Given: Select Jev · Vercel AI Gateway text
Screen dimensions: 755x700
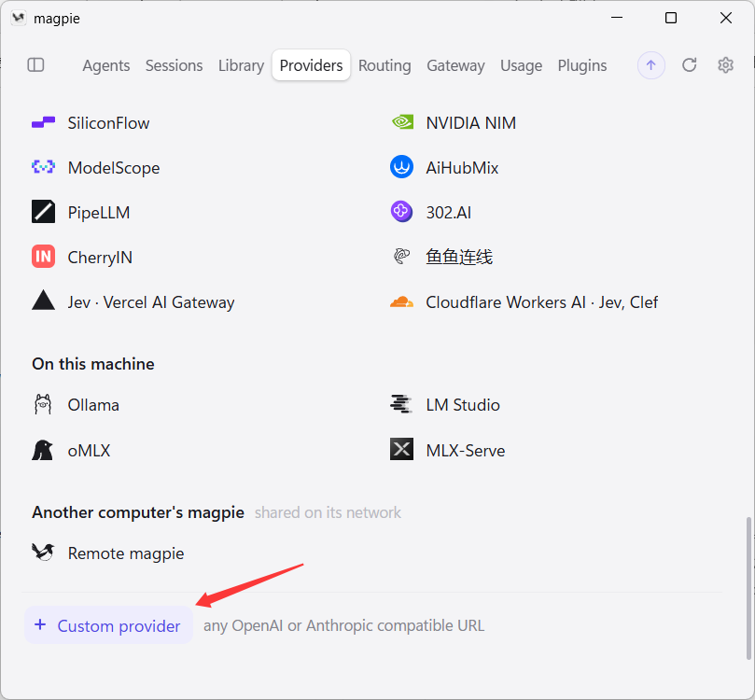Looking at the screenshot, I should [x=151, y=302].
